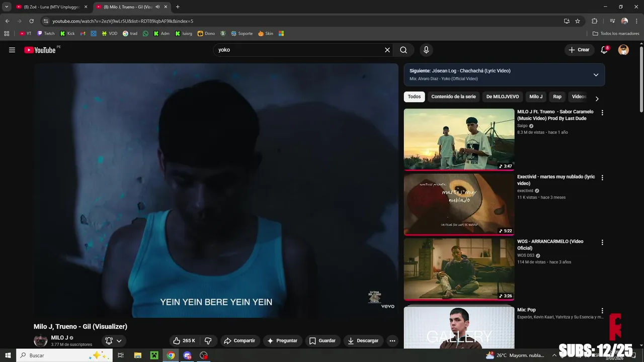Open MILO J channel avatar
Screen dimensions: 644x362
pos(40,341)
